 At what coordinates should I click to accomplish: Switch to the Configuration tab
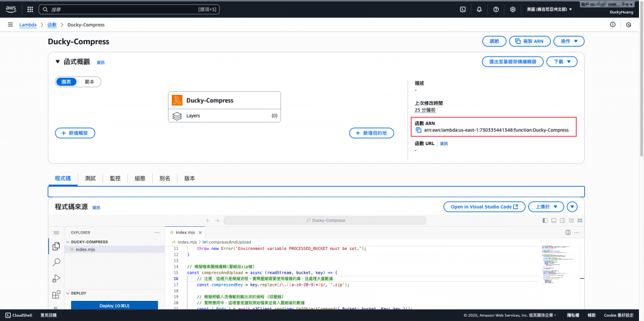pos(140,178)
